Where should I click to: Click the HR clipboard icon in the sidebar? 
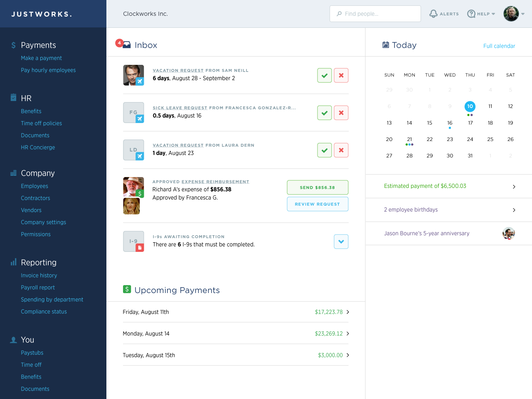tap(13, 98)
